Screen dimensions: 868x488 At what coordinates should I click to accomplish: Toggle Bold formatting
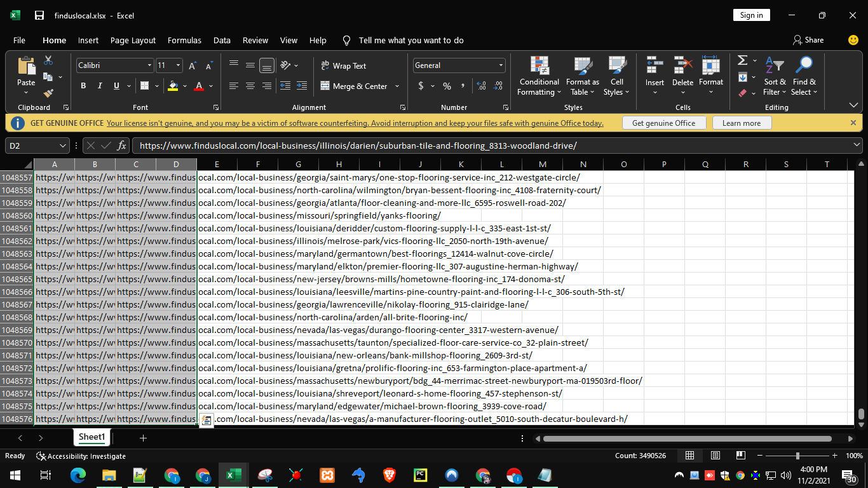[83, 86]
